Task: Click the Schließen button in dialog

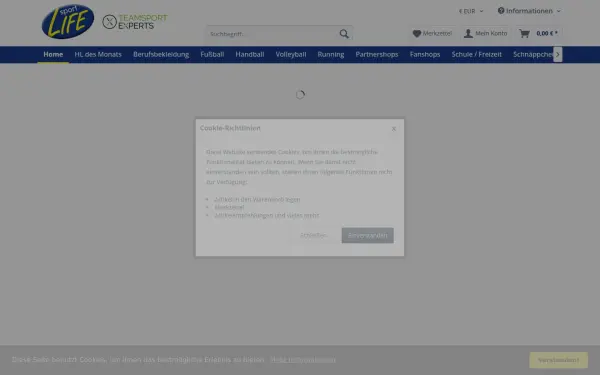Action: pos(313,235)
